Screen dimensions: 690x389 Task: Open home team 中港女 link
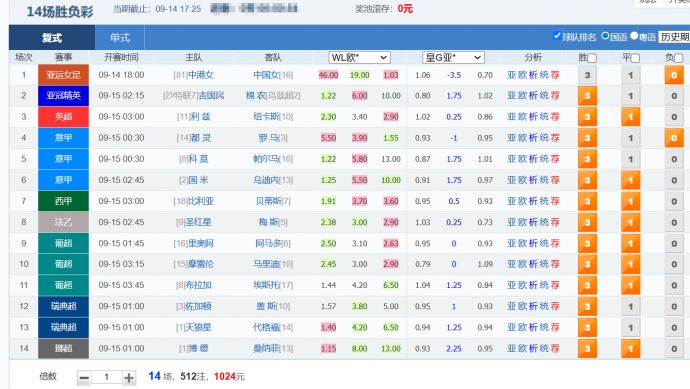click(x=201, y=75)
